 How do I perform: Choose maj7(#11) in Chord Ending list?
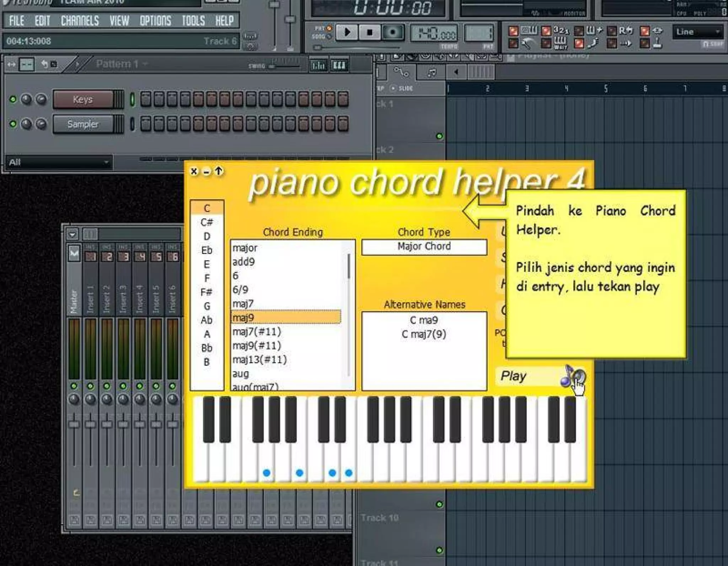286,332
